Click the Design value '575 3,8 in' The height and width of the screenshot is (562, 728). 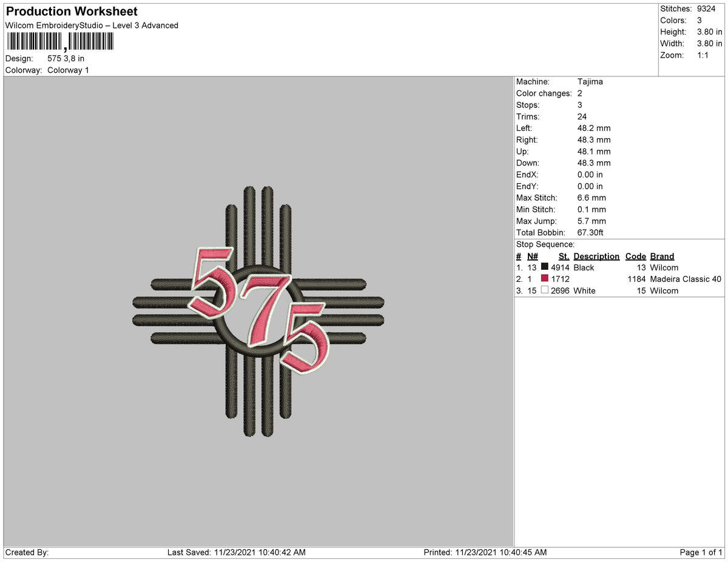(x=66, y=59)
